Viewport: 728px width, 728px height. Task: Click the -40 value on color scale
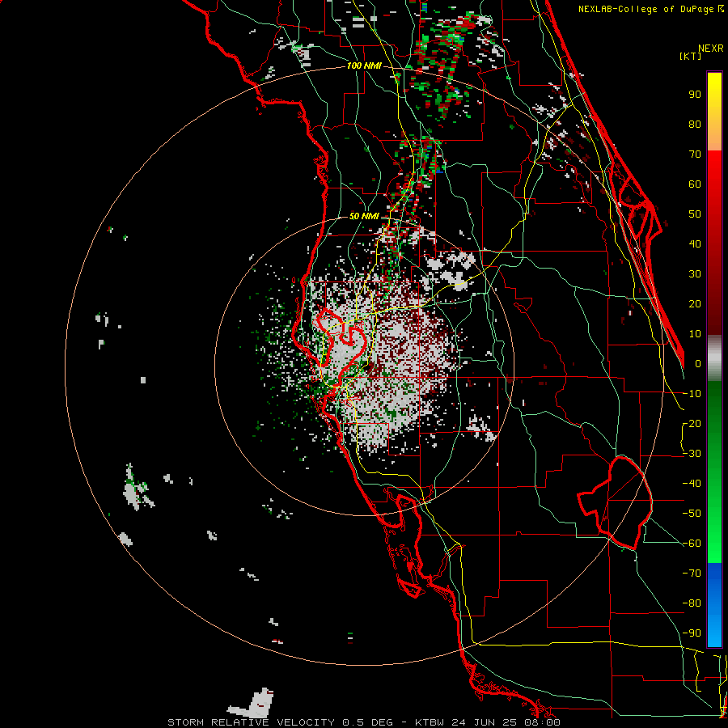(692, 484)
